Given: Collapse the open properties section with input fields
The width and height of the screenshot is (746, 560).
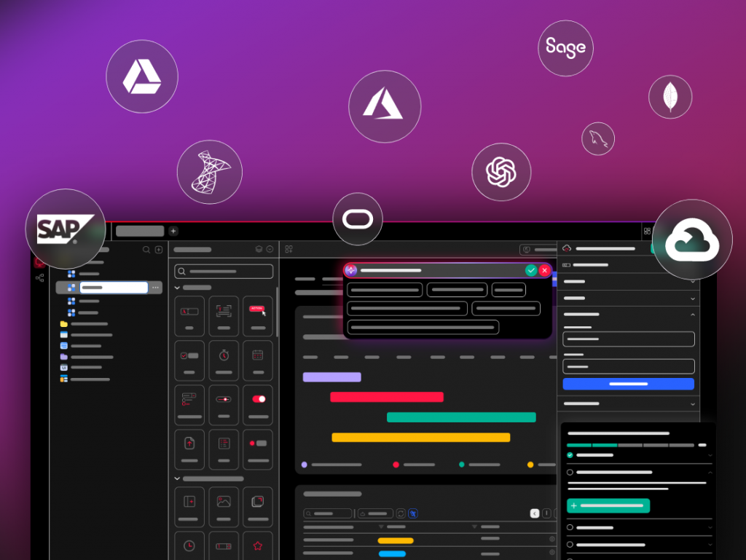Looking at the screenshot, I should coord(692,315).
